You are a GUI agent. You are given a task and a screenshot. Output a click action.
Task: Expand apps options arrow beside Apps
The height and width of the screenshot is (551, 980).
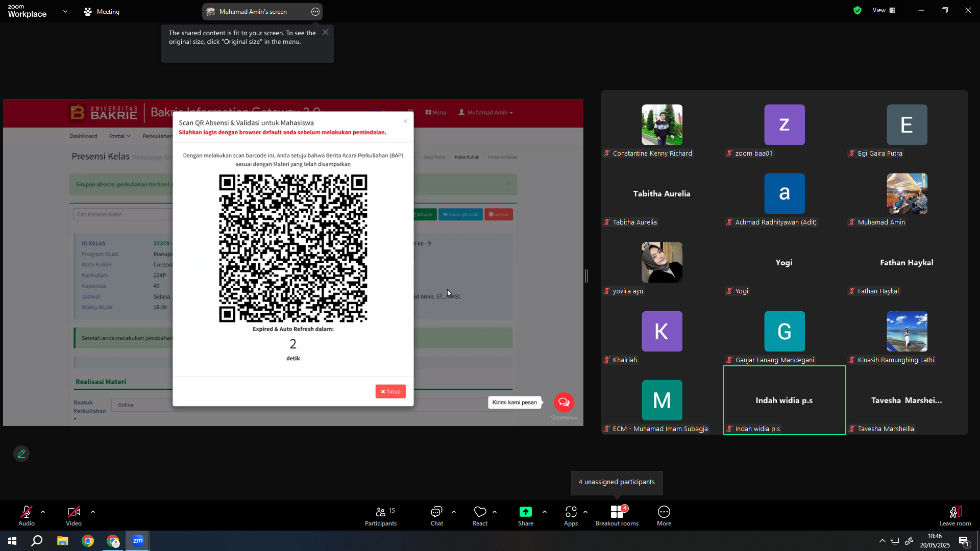pyautogui.click(x=585, y=512)
